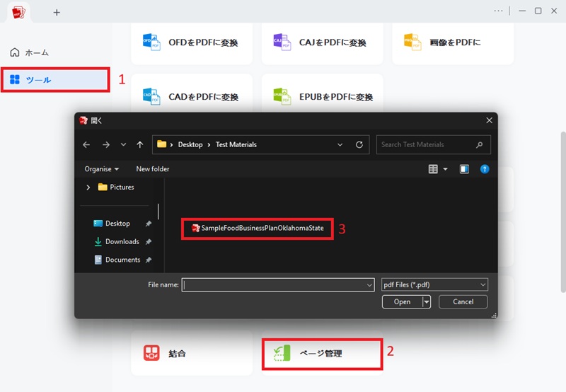Select the 結合 tool label
The height and width of the screenshot is (392, 566).
178,353
